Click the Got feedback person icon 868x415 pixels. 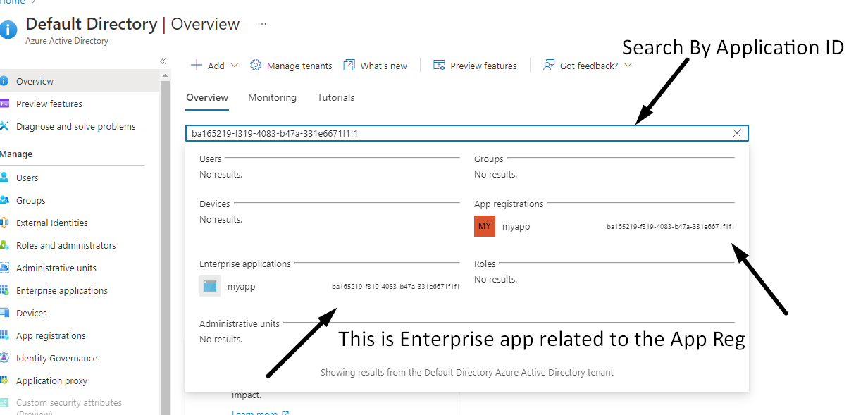coord(549,65)
